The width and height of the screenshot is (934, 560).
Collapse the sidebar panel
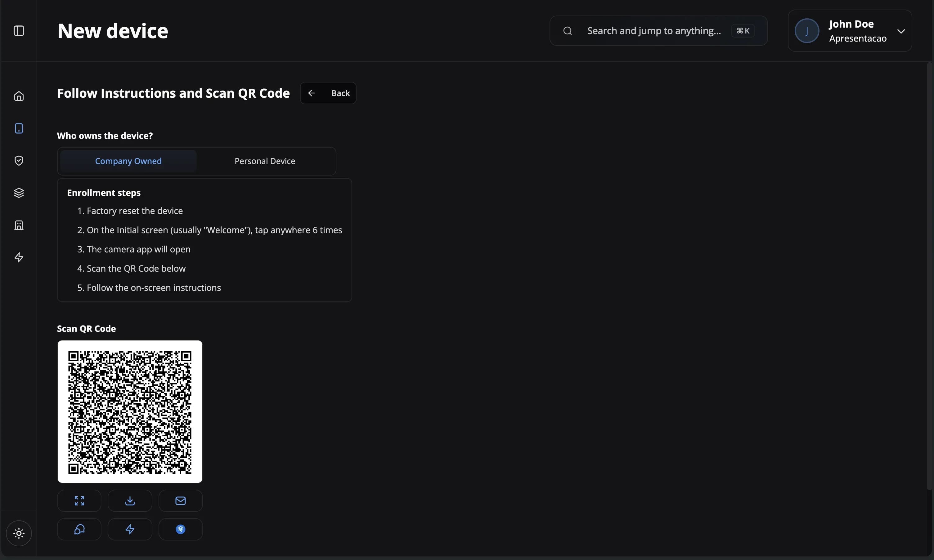coord(19,31)
